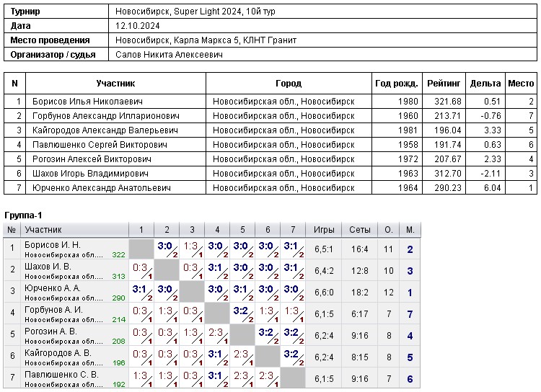Click the Сеты column header
The height and width of the screenshot is (392, 541).
(359, 230)
